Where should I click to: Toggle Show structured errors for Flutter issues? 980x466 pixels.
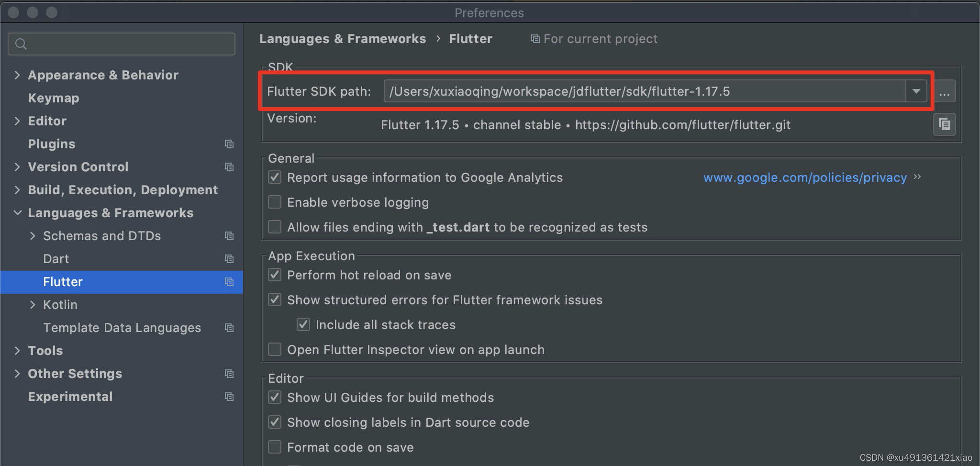point(275,300)
